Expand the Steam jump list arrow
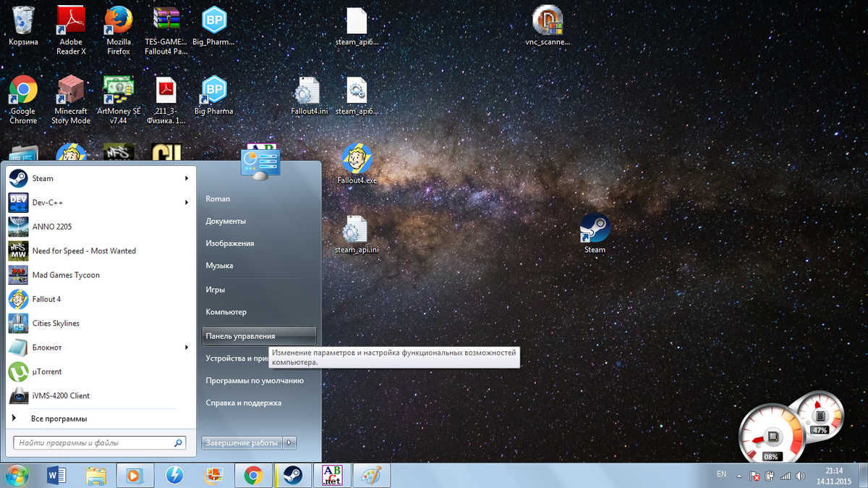The width and height of the screenshot is (868, 488). 186,178
